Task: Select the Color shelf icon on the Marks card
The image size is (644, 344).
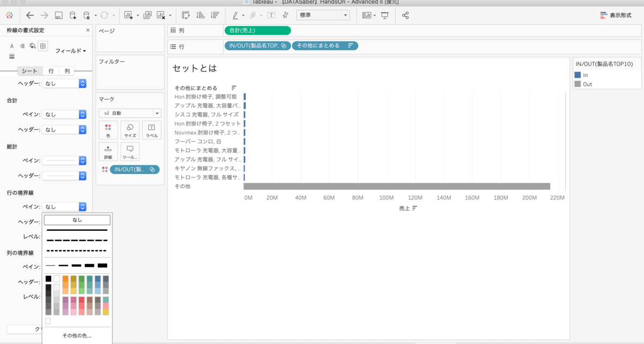Action: click(108, 130)
